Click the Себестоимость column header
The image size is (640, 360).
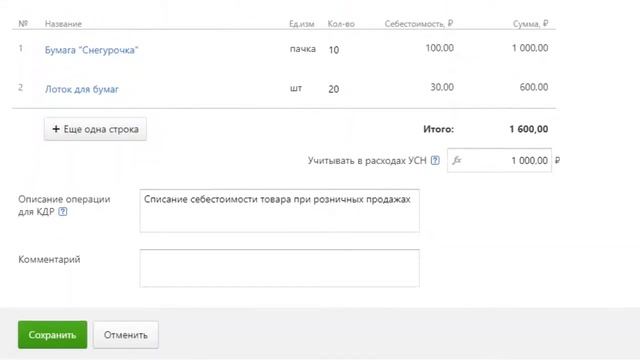click(x=419, y=24)
